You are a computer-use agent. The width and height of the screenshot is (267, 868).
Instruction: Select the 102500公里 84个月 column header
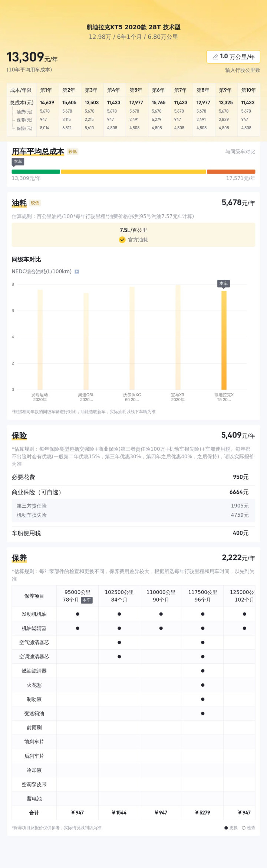click(x=119, y=596)
